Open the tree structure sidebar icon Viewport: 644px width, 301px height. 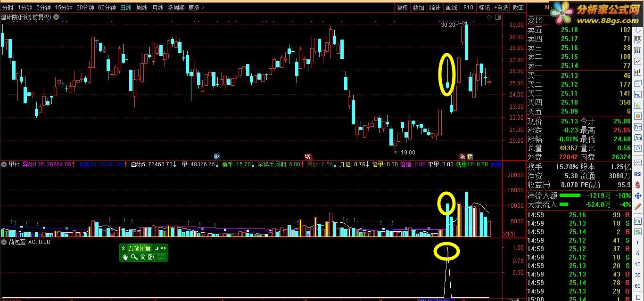pos(638,105)
